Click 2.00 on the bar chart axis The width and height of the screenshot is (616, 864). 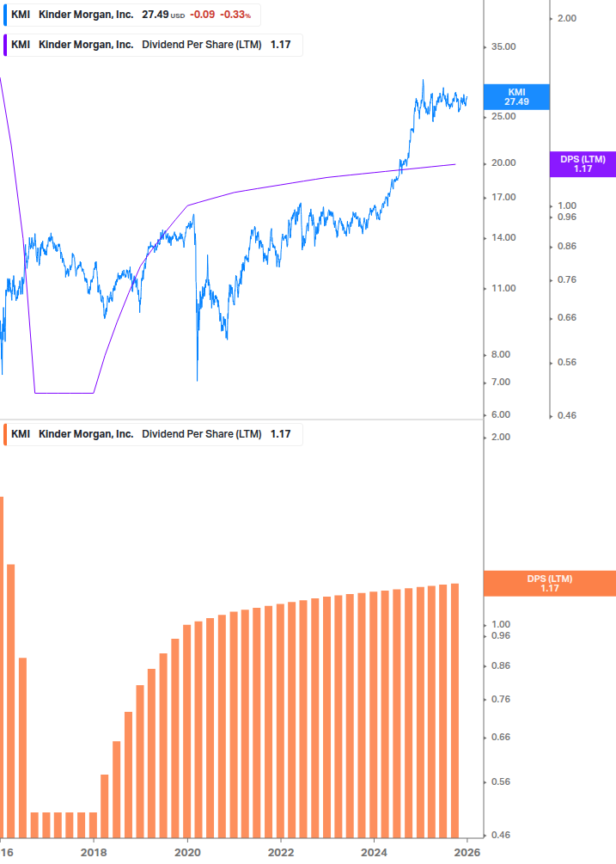click(500, 437)
